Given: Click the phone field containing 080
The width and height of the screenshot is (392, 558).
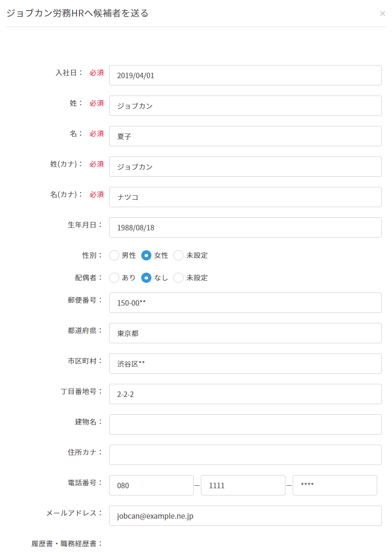Looking at the screenshot, I should tap(151, 485).
